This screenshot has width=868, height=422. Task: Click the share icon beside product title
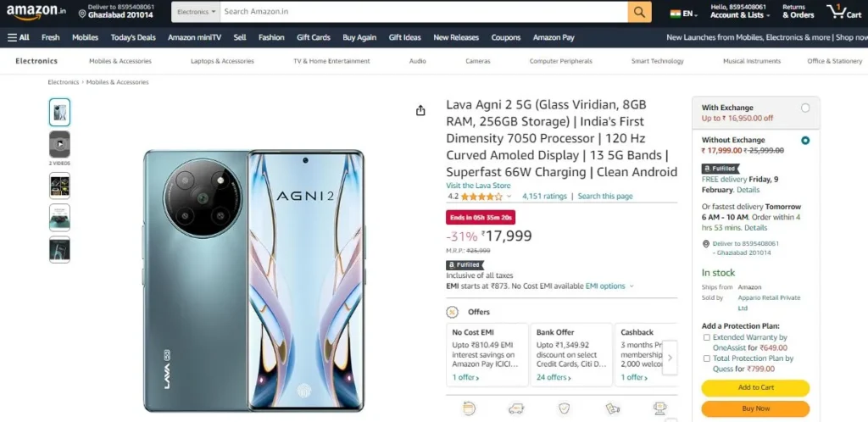coord(420,111)
